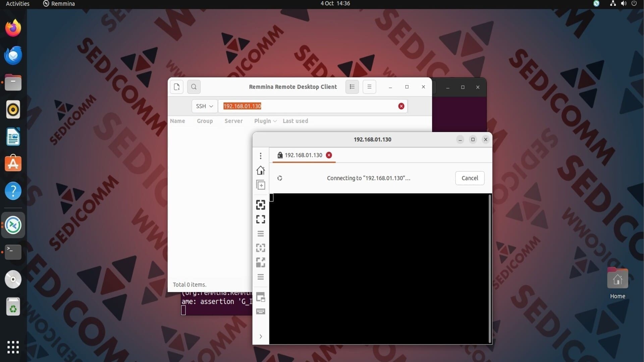Click the new connection profile icon

click(x=177, y=87)
